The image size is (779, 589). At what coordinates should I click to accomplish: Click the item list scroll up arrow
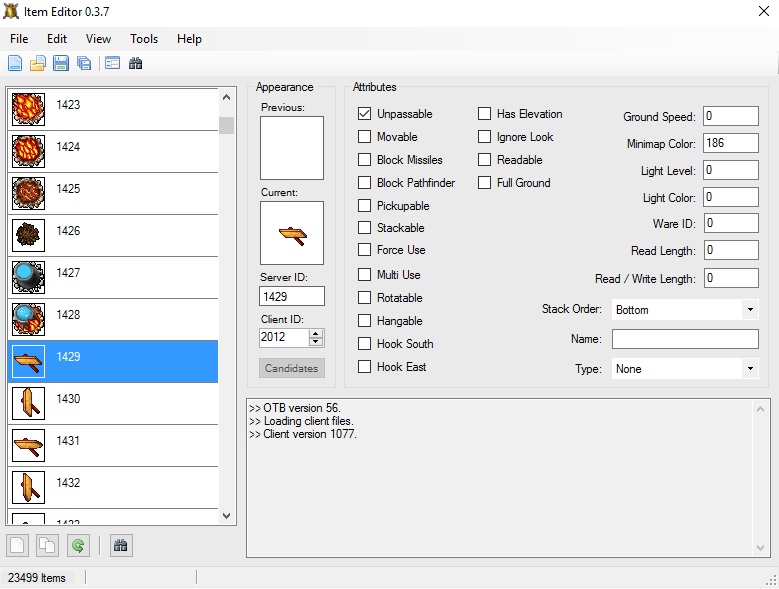[x=227, y=97]
